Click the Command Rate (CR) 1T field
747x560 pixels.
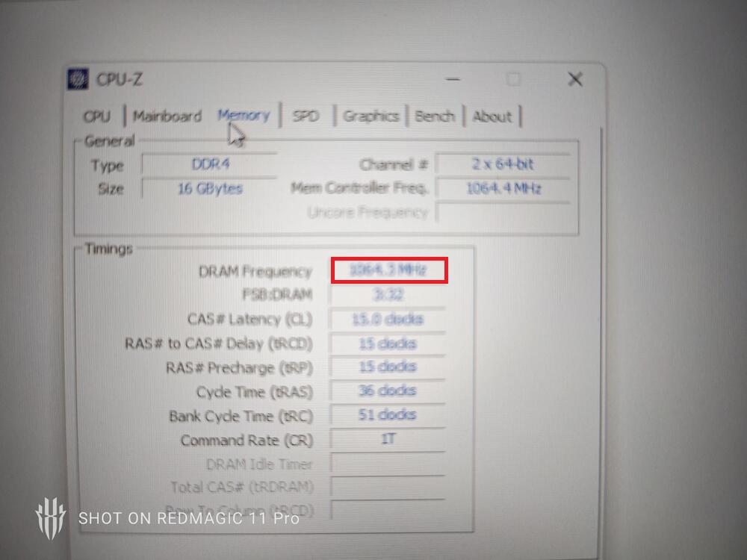pos(388,440)
